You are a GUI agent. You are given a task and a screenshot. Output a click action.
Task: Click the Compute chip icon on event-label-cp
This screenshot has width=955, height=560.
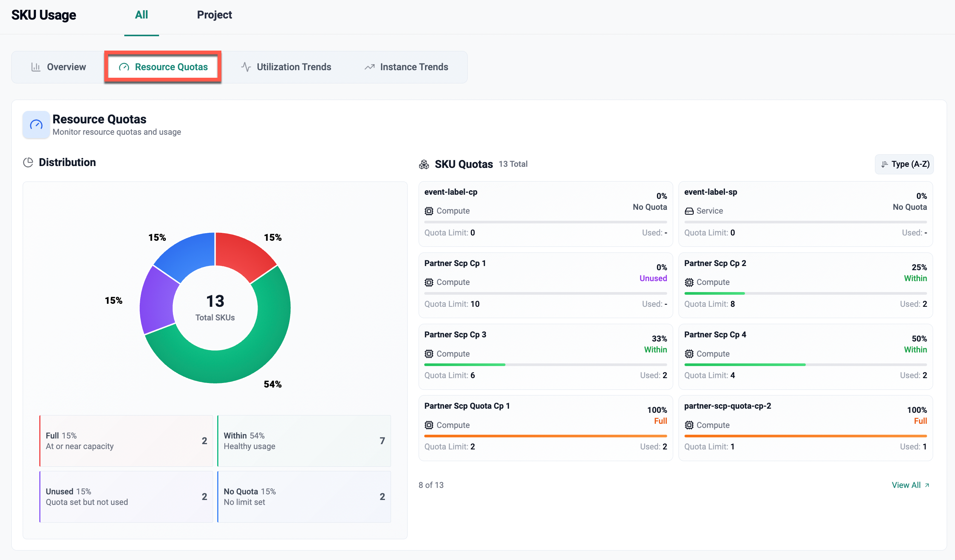(x=429, y=211)
